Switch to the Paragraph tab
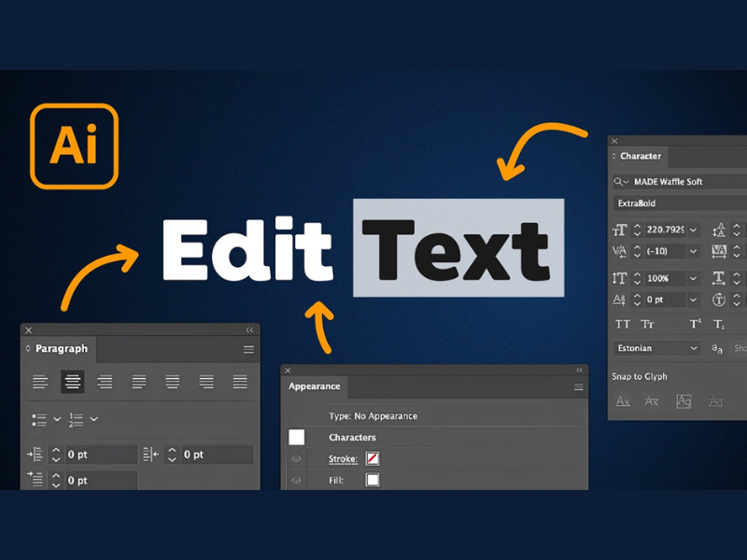 [x=61, y=348]
